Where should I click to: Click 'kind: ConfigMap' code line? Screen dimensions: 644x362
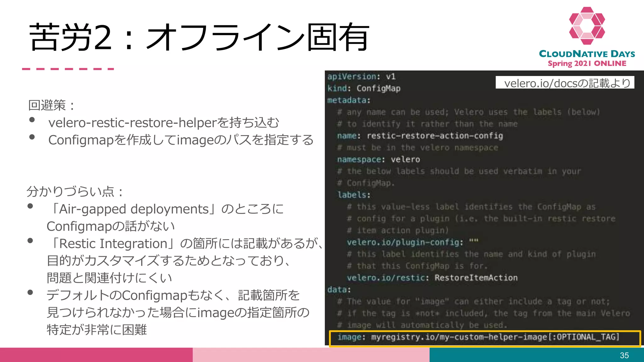[x=364, y=88]
